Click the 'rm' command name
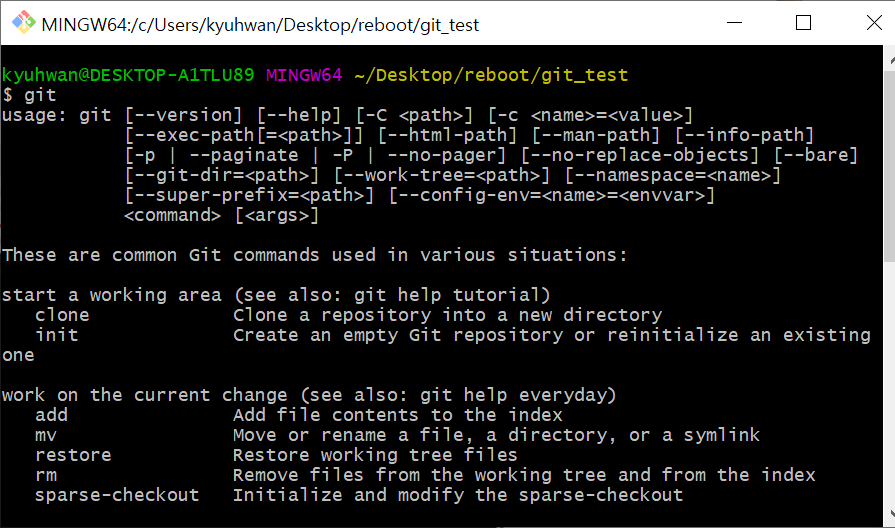Image resolution: width=895 pixels, height=528 pixels. click(x=46, y=475)
